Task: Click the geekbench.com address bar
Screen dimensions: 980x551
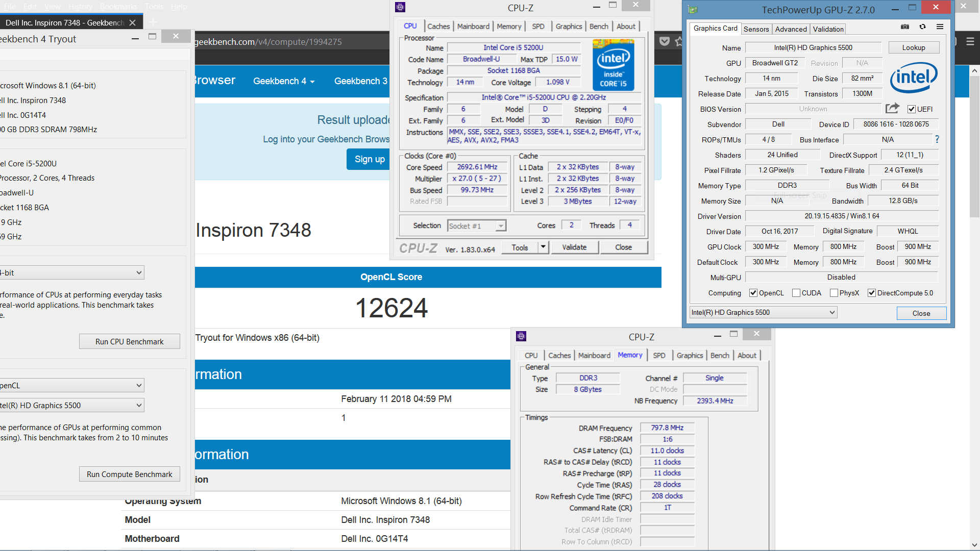Action: point(291,42)
